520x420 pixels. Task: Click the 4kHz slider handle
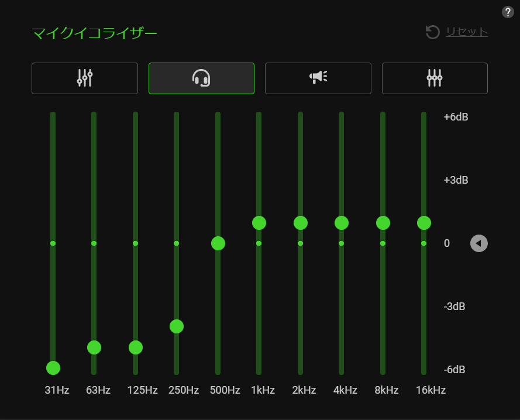[x=342, y=223]
